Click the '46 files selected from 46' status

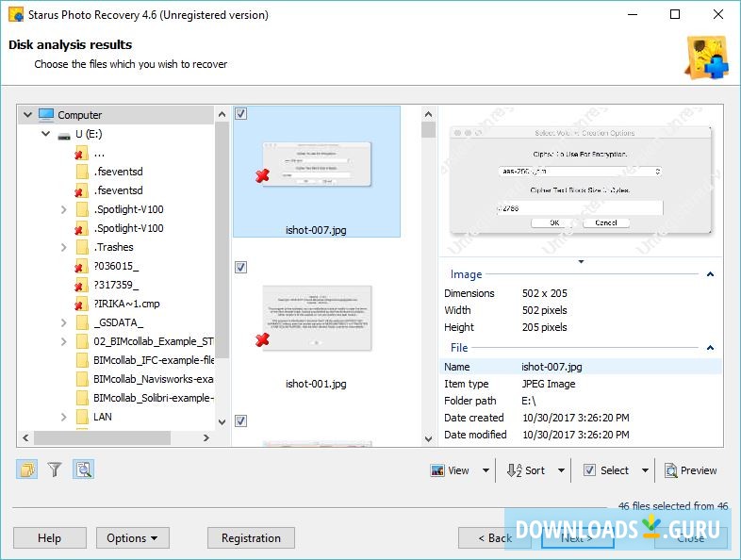point(673,506)
